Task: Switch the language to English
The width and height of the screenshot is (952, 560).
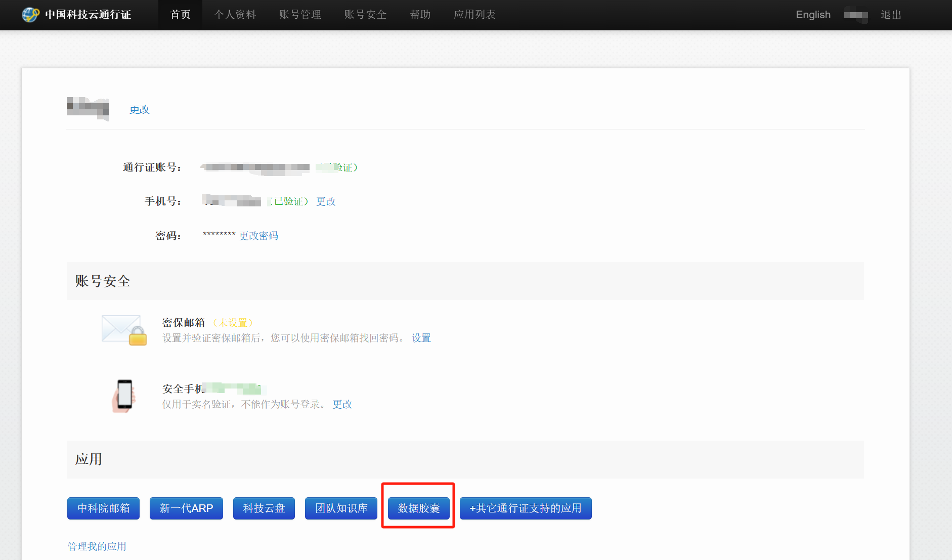Action: pyautogui.click(x=813, y=15)
